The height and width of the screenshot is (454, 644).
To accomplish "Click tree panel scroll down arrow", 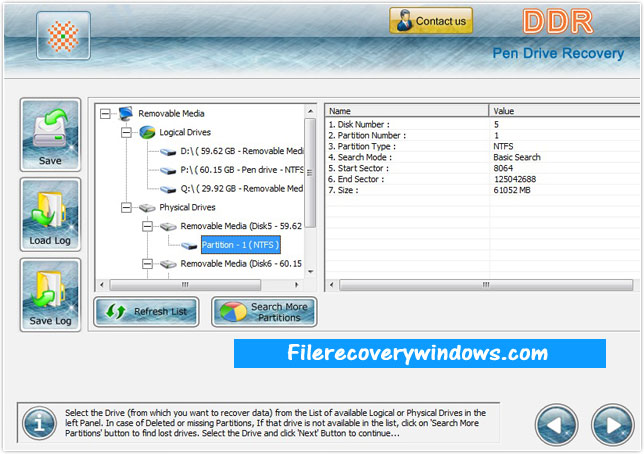I will pos(310,272).
